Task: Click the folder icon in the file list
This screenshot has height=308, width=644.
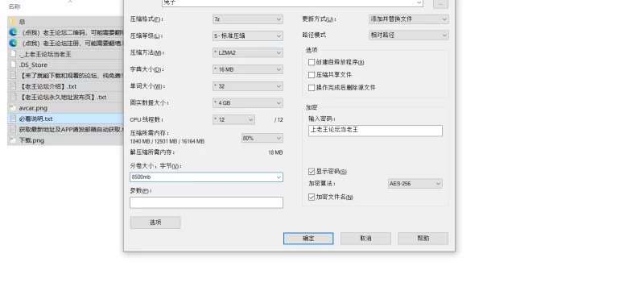Action: tap(13, 22)
